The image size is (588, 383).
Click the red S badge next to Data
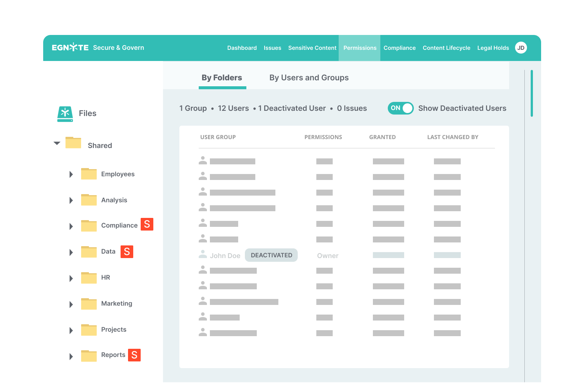[127, 252]
